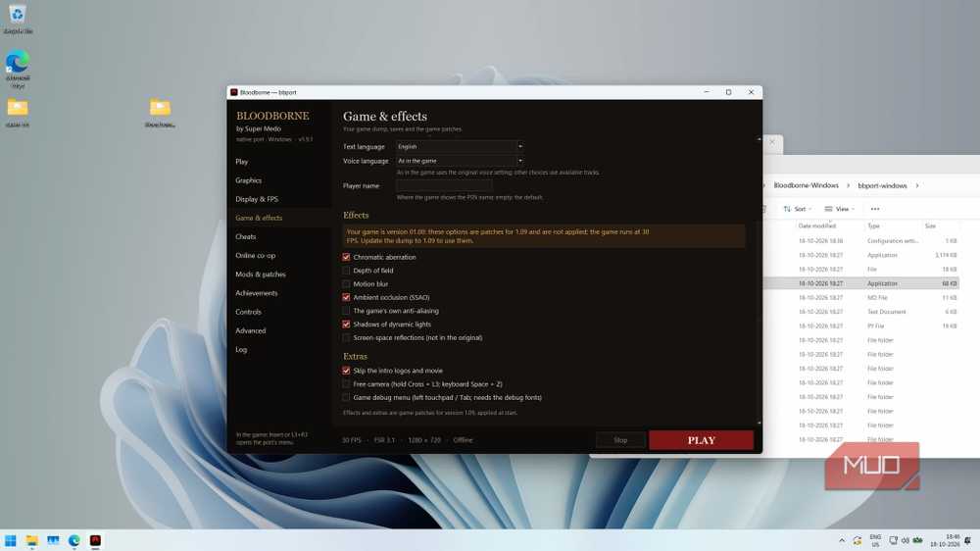Open the bbport app in taskbar
980x551 pixels.
pos(95,540)
